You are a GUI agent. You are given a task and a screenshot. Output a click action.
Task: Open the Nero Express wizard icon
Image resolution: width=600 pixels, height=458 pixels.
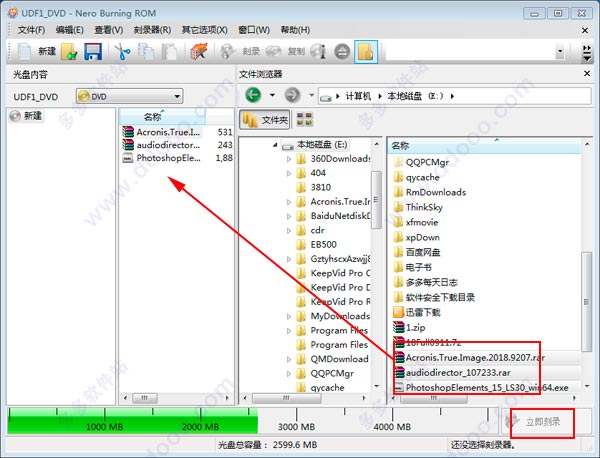[x=199, y=52]
